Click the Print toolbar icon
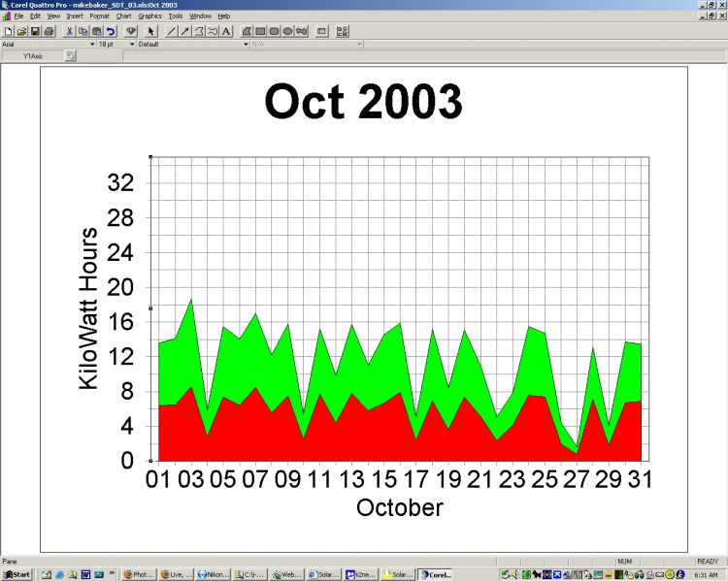The height and width of the screenshot is (582, 728). coord(48,31)
